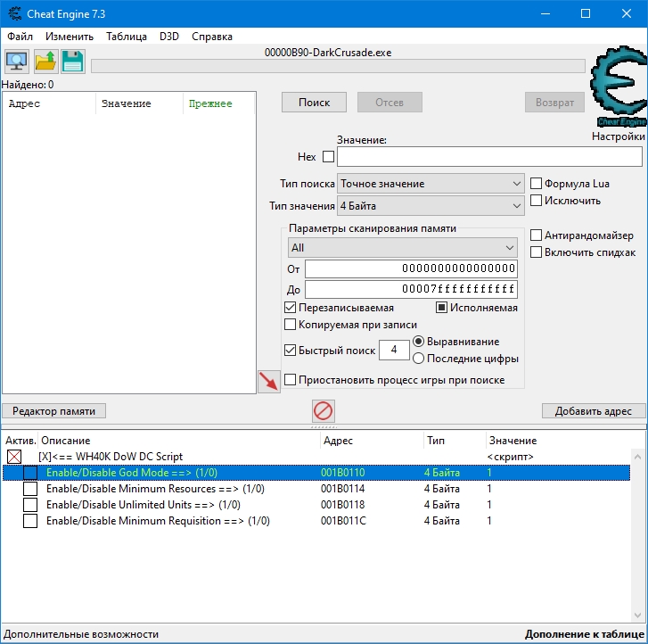Activate the Minimum Resources entry checkbox
Screen dimensions: 648x644
pyautogui.click(x=30, y=489)
